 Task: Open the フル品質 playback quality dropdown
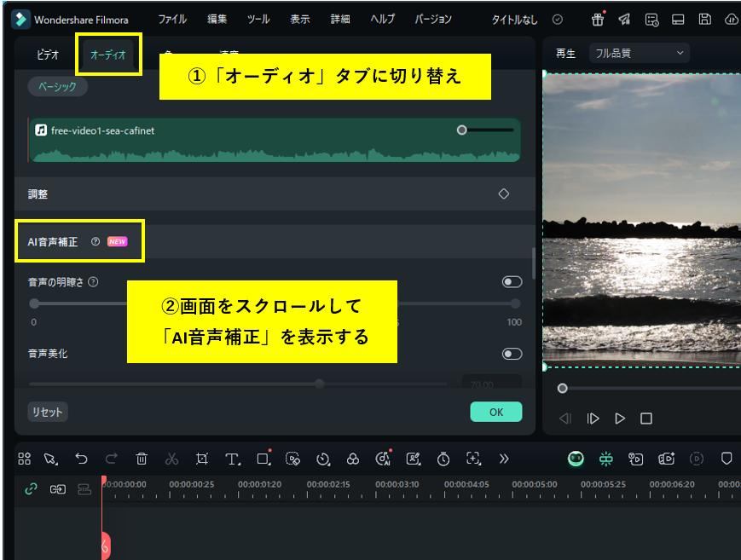point(638,52)
